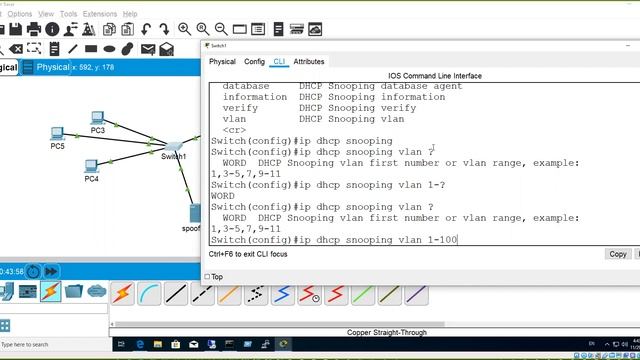This screenshot has width=640, height=360.
Task: Pick the green Octal cable
Action: click(363, 293)
